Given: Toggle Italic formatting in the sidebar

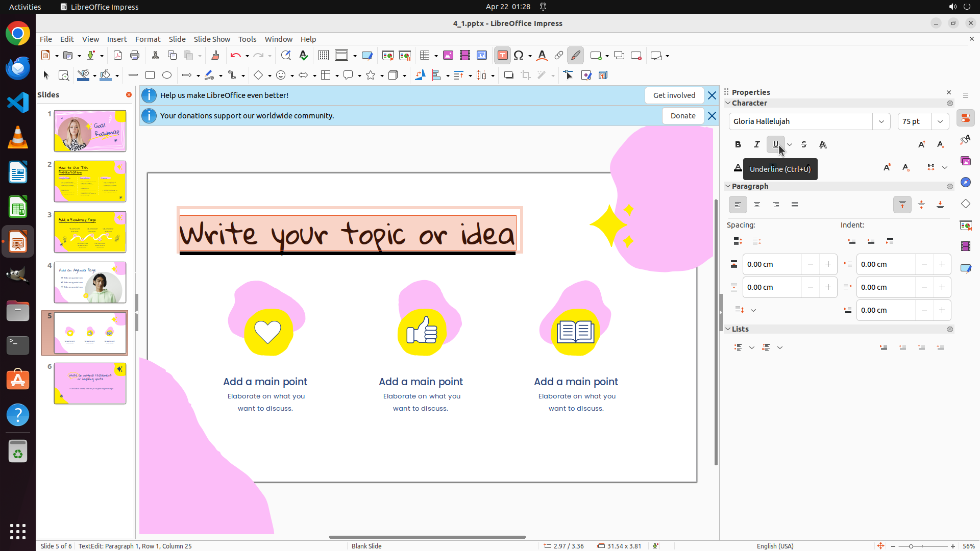Looking at the screenshot, I should tap(756, 145).
